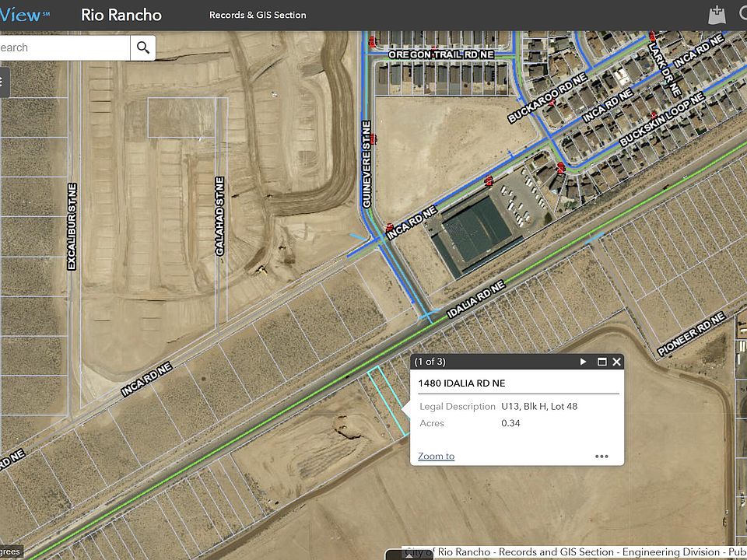This screenshot has width=747, height=560.
Task: Click the EXCALIBUR ST NE street label
Action: pos(72,226)
